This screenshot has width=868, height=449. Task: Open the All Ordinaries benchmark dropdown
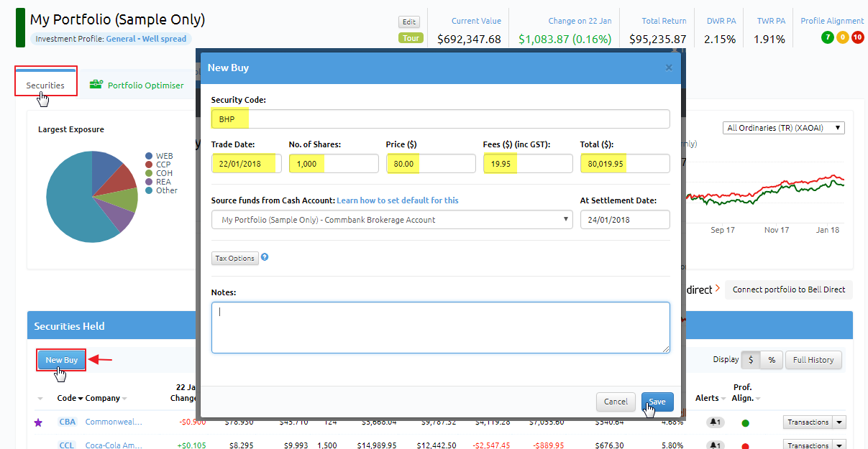click(x=784, y=128)
